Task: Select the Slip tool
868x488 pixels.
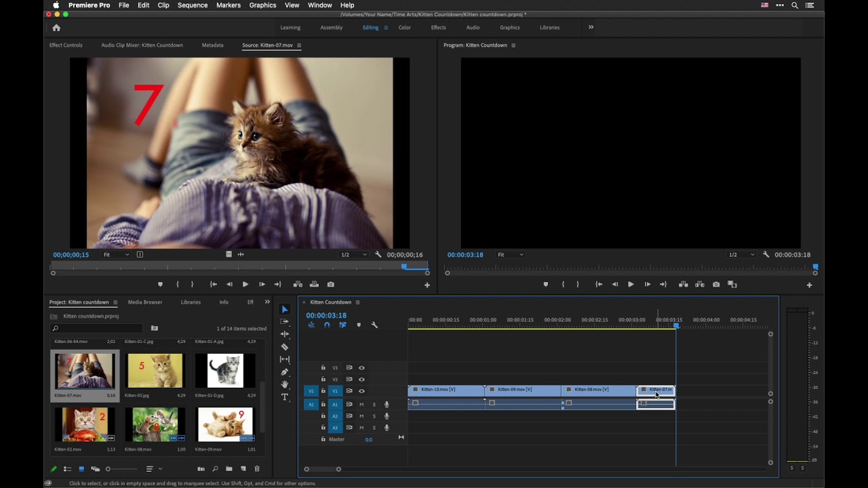Action: (285, 359)
